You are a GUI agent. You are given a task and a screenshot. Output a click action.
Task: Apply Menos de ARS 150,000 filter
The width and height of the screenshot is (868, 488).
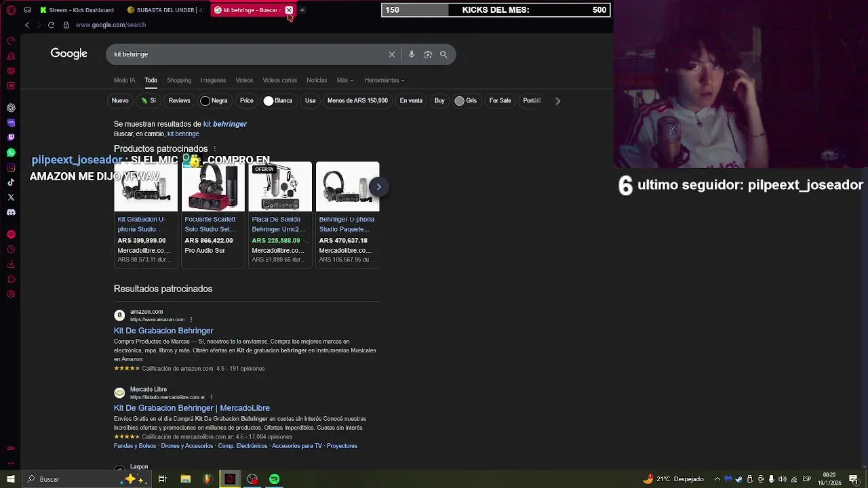point(357,100)
